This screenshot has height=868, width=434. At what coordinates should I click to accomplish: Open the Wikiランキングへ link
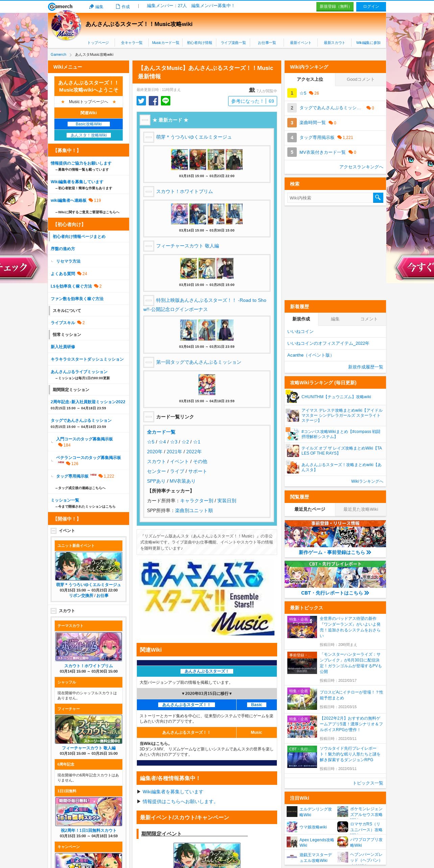coord(367,481)
